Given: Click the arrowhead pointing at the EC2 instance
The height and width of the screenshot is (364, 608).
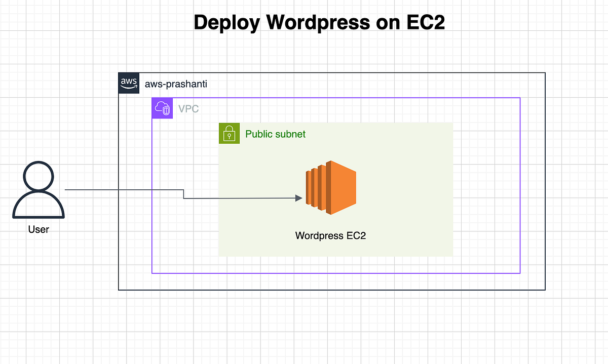Looking at the screenshot, I should pyautogui.click(x=298, y=198).
